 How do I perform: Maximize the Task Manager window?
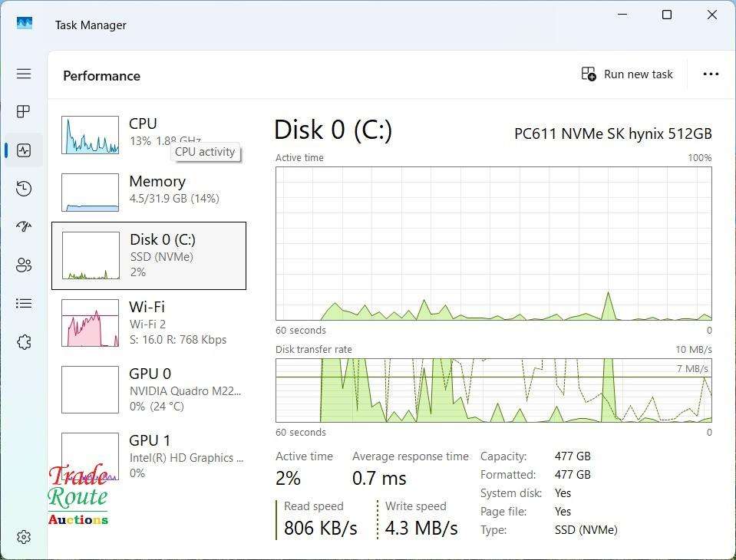point(667,15)
